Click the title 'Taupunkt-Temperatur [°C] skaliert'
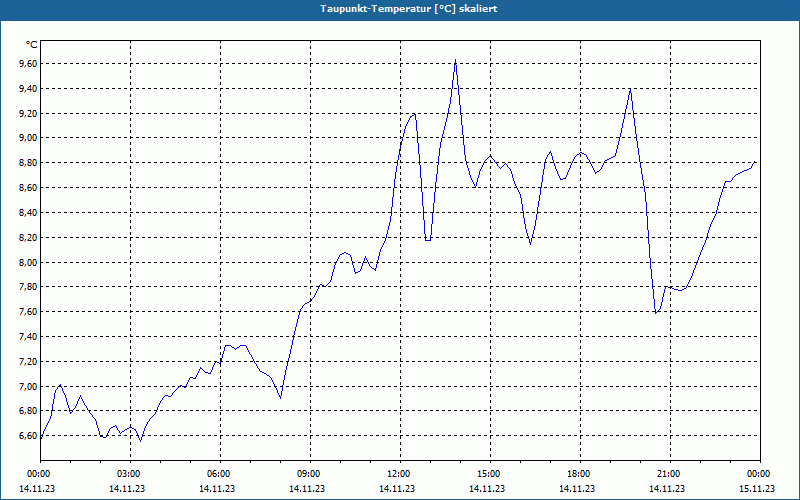 [409, 9]
